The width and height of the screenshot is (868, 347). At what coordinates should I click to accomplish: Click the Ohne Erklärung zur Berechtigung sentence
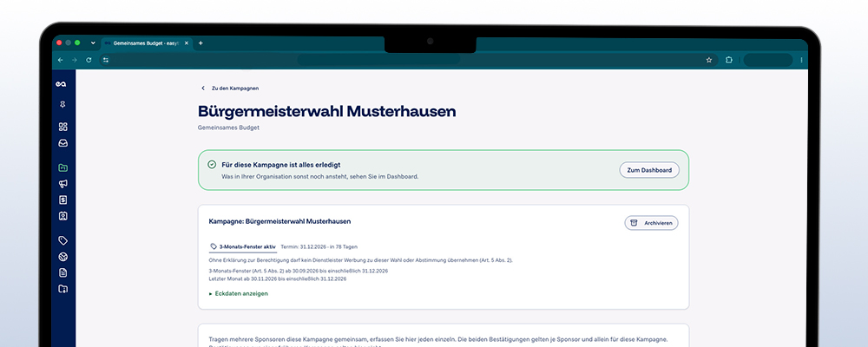click(360, 260)
